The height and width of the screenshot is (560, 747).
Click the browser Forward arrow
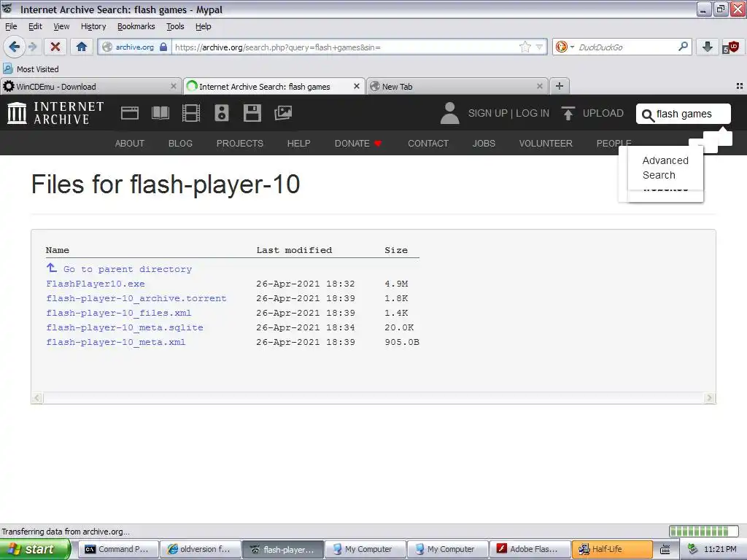click(32, 47)
